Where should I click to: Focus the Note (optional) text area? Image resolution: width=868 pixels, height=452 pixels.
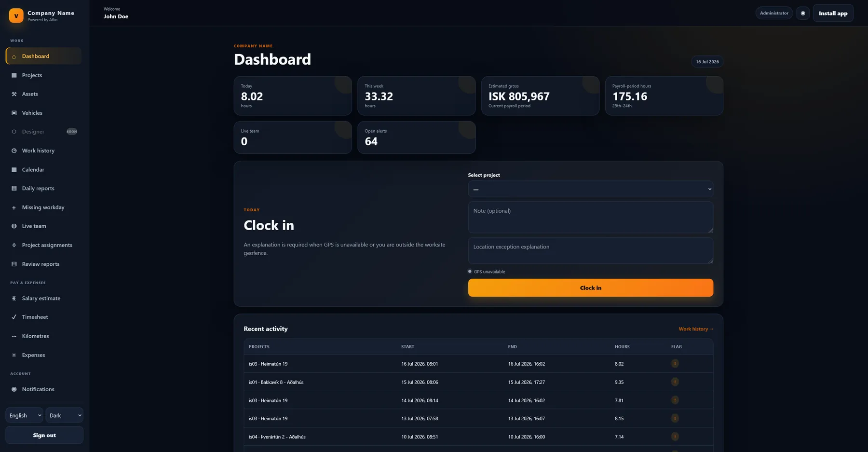(590, 218)
